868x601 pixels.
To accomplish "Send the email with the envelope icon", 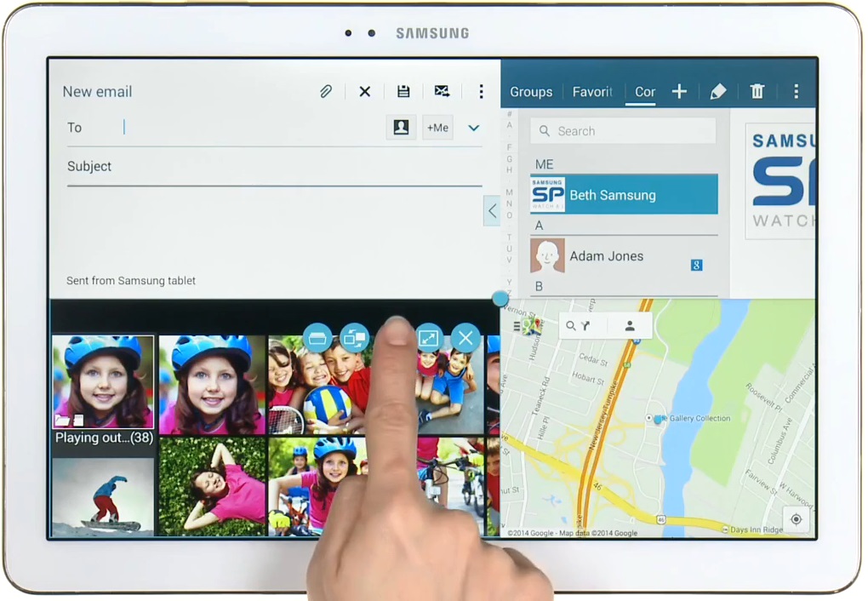I will (442, 91).
